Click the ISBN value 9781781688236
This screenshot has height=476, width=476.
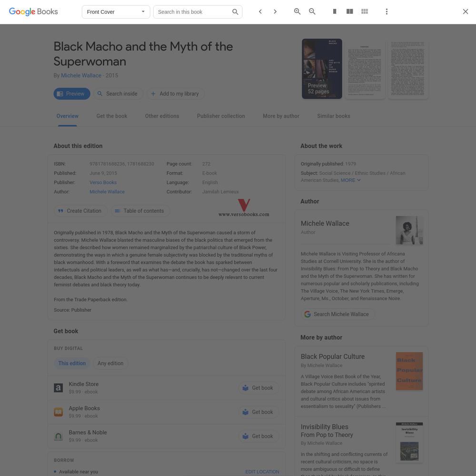[x=107, y=164]
